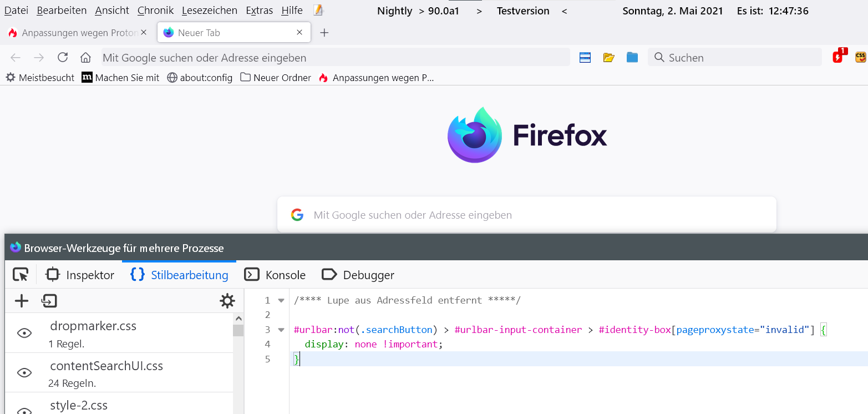Close the Anpassungen wegen Proton tab
The height and width of the screenshot is (414, 868).
coord(144,32)
